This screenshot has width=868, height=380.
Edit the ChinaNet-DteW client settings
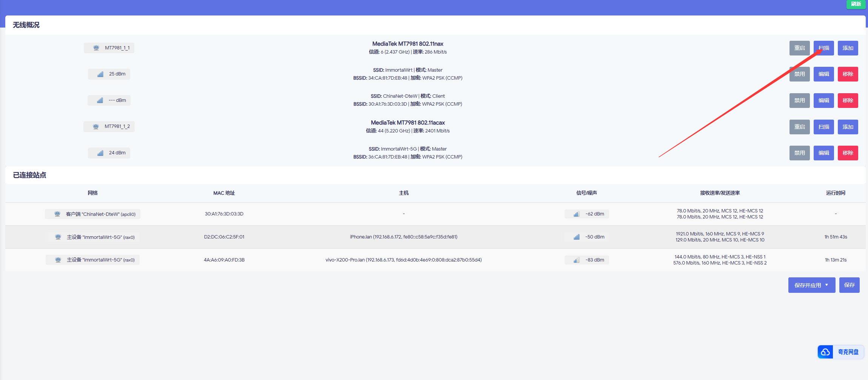coord(823,100)
